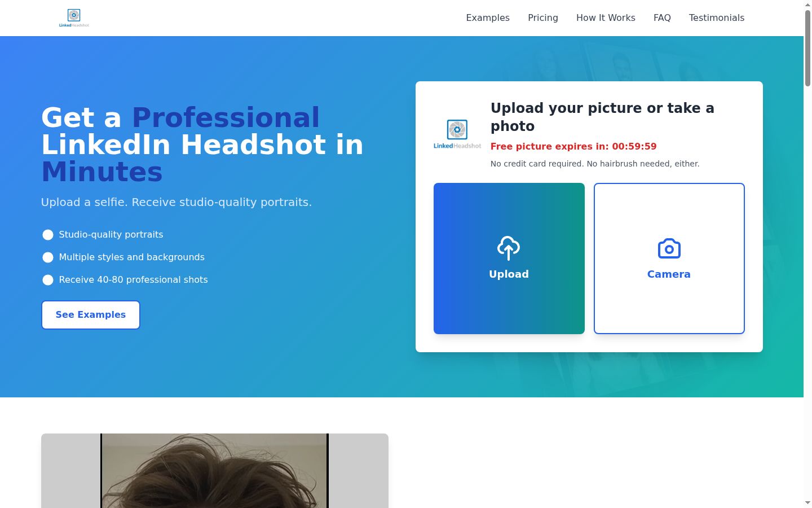Open the Testimonials nav link

point(717,17)
